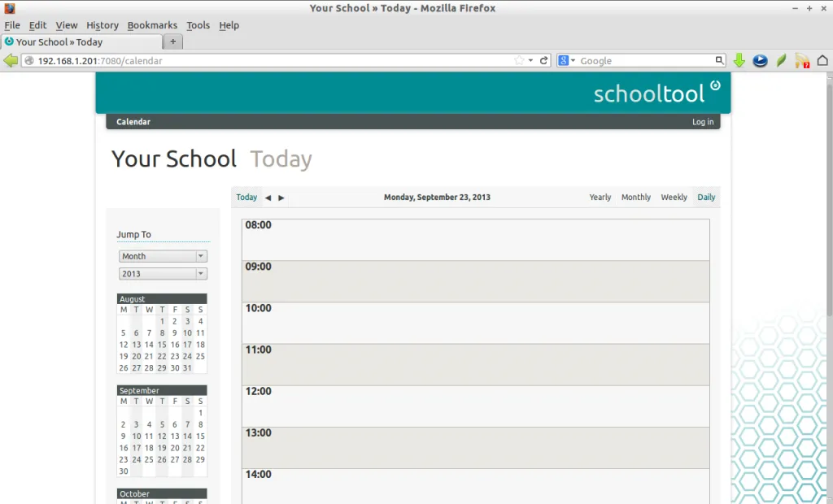Click the Today button above the calendar
The height and width of the screenshot is (504, 833).
tap(246, 197)
